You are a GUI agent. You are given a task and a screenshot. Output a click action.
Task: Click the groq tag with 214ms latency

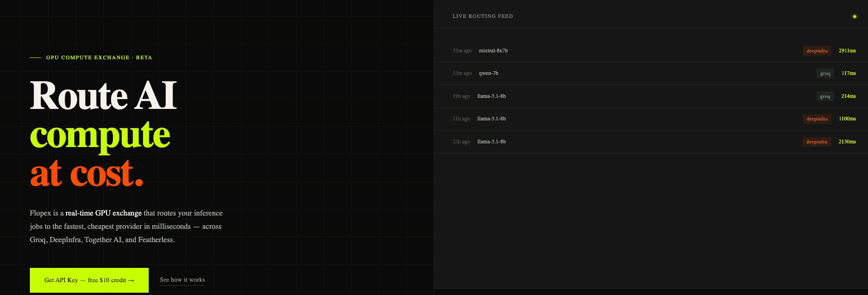pyautogui.click(x=825, y=96)
